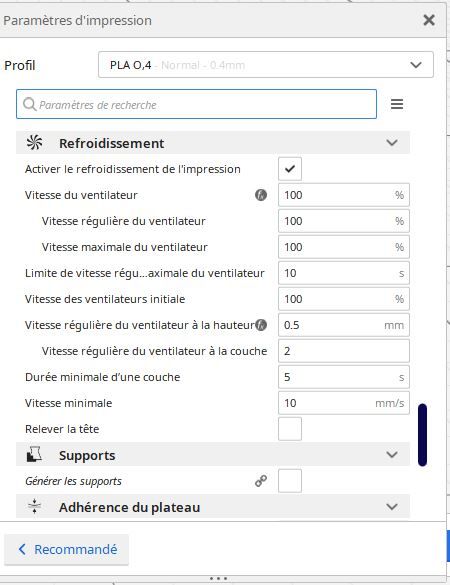Click the search magnifier icon
Image resolution: width=450 pixels, height=585 pixels.
coord(29,104)
